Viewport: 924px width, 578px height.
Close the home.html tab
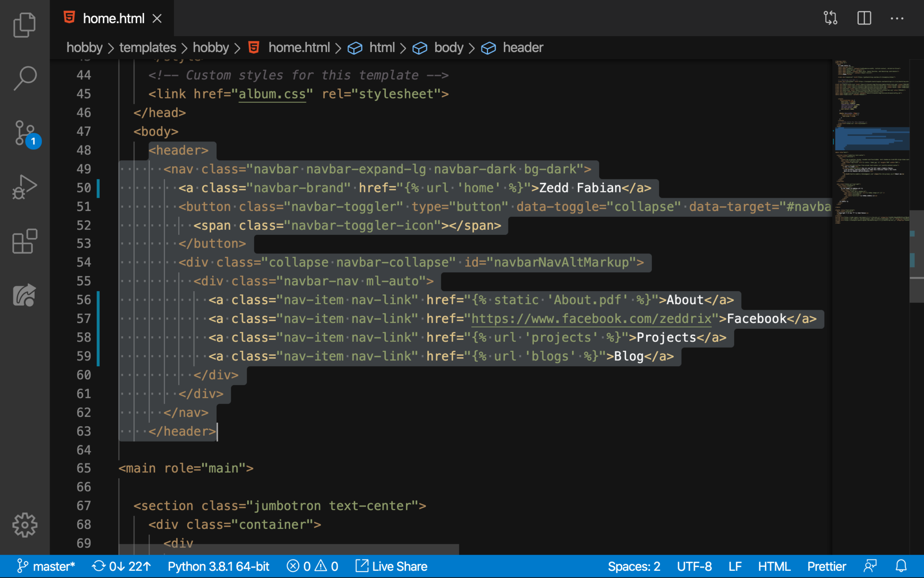coord(157,19)
